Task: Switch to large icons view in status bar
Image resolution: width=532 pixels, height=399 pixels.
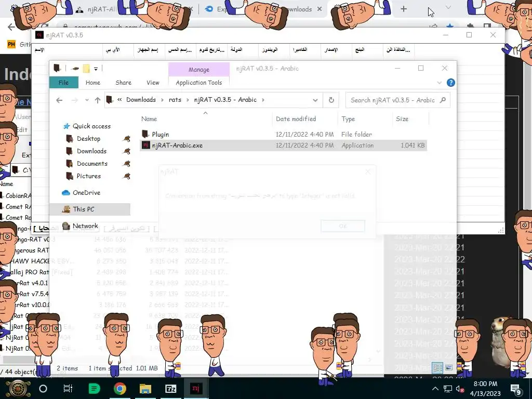Action: (448, 368)
